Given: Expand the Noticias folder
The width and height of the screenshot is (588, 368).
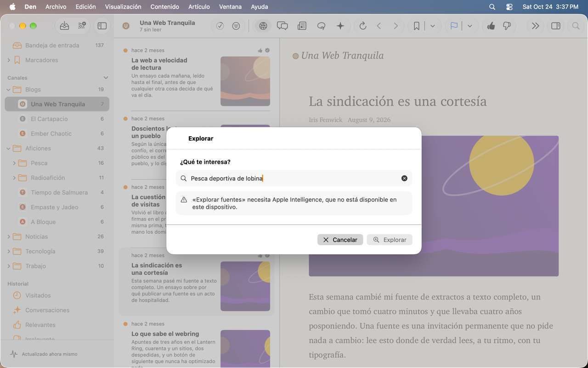Looking at the screenshot, I should [x=9, y=237].
